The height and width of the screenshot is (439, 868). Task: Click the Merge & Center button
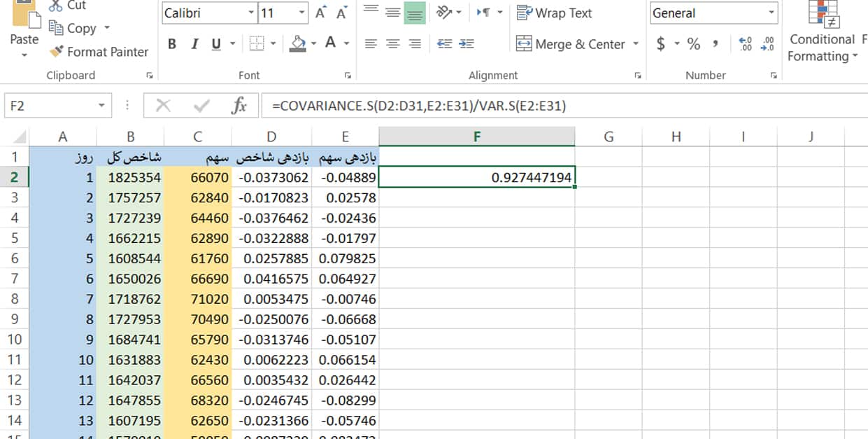pos(571,44)
